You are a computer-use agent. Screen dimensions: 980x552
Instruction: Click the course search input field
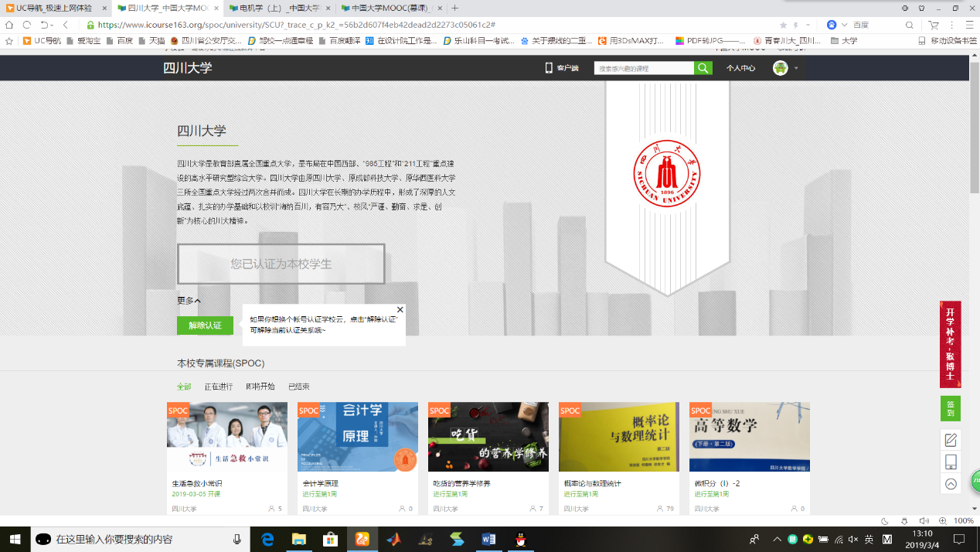click(643, 68)
